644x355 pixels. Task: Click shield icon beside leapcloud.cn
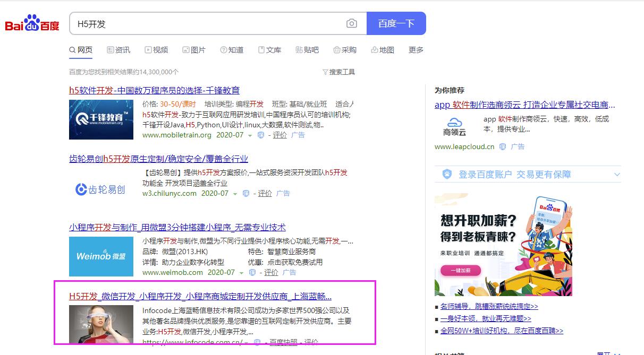(x=503, y=146)
